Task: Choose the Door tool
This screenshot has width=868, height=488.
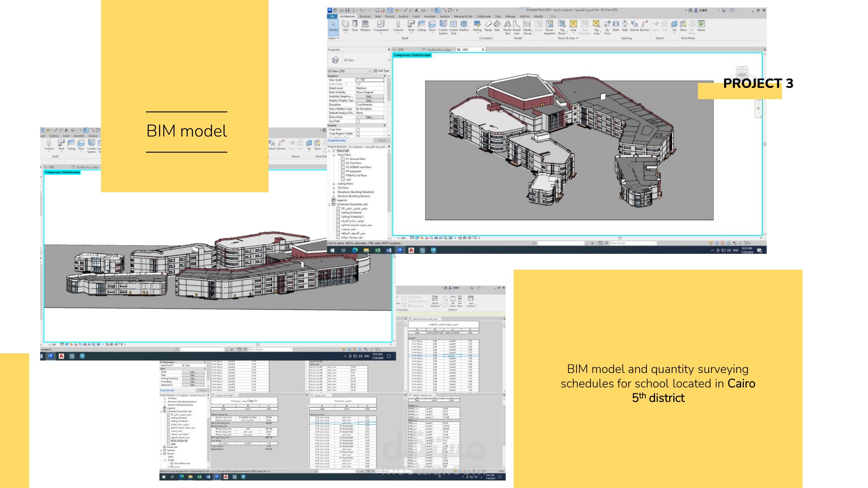Action: point(355,26)
